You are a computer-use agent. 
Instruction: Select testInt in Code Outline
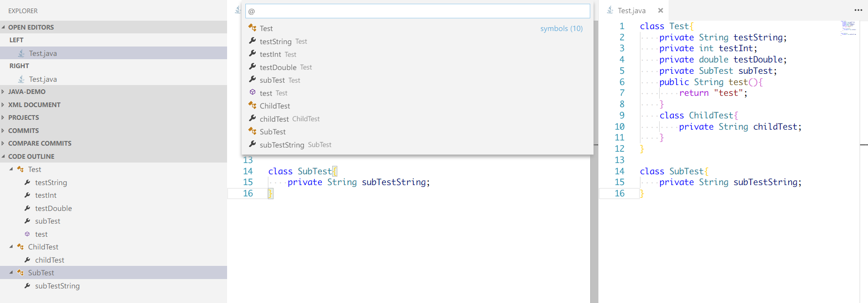[114, 195]
